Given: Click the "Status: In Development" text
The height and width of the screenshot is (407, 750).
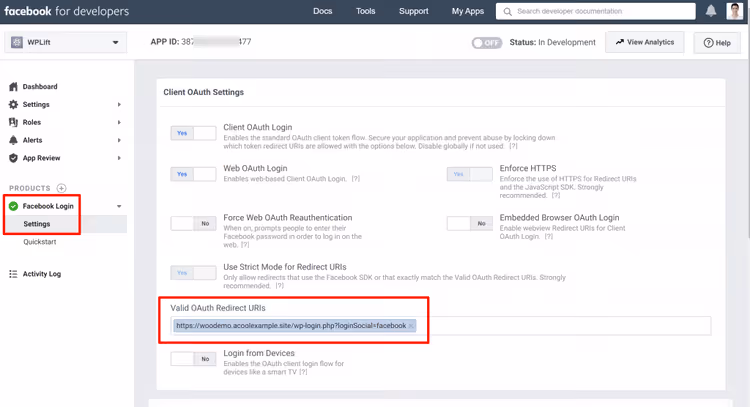Looking at the screenshot, I should [552, 43].
